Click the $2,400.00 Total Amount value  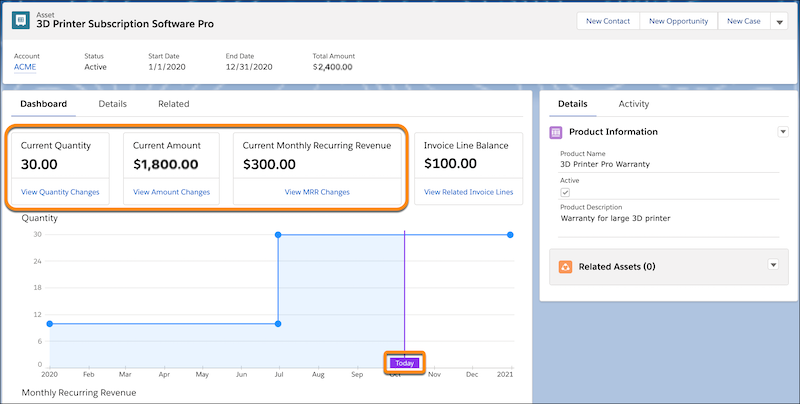[332, 67]
